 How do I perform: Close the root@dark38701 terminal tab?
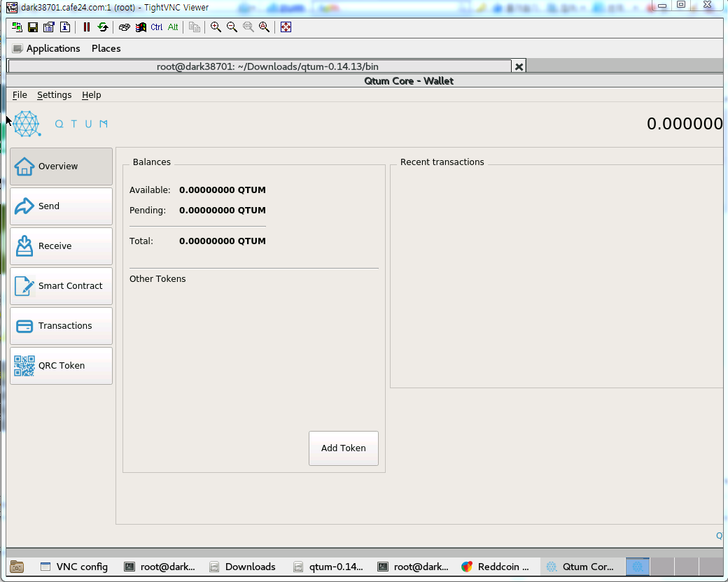pyautogui.click(x=519, y=67)
